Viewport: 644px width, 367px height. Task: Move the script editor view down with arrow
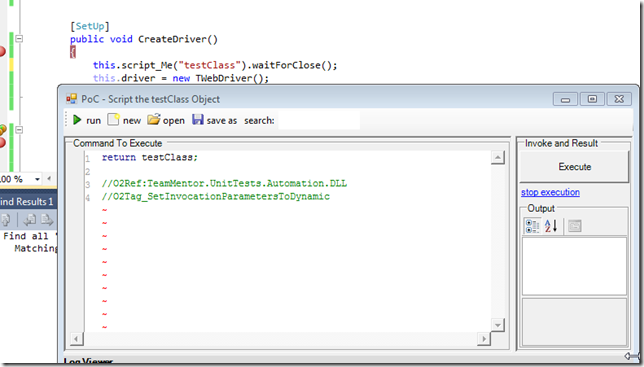click(x=498, y=325)
